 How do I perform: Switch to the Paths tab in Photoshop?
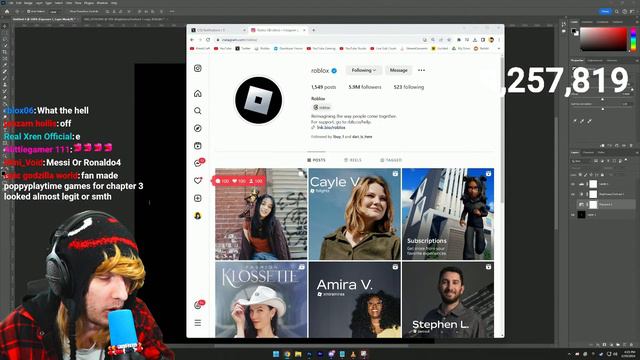point(601,152)
